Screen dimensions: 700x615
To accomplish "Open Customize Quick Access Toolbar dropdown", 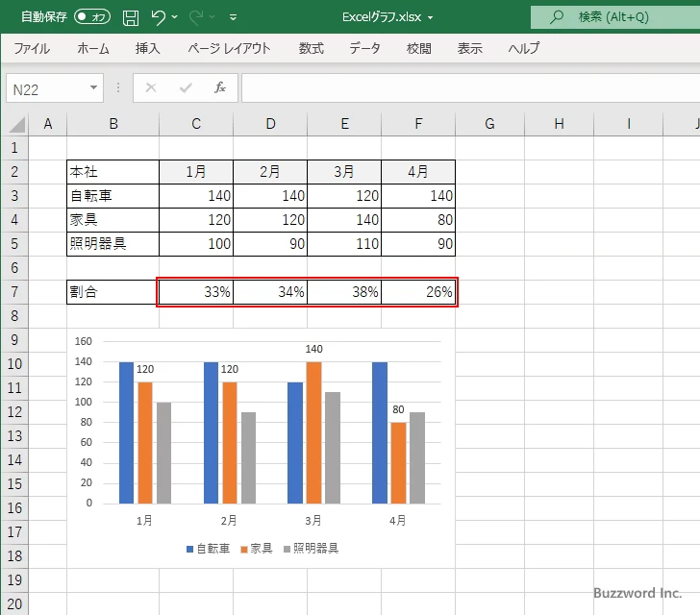I will tap(233, 17).
